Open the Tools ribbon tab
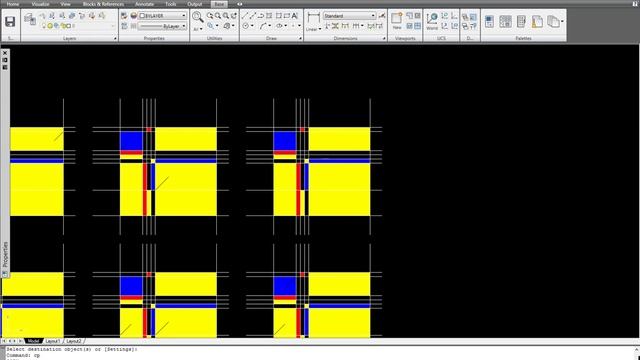The image size is (640, 360). click(171, 4)
